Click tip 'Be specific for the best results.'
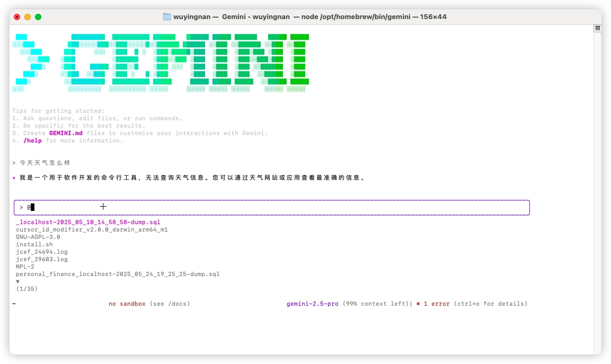This screenshot has width=611, height=364. 84,126
